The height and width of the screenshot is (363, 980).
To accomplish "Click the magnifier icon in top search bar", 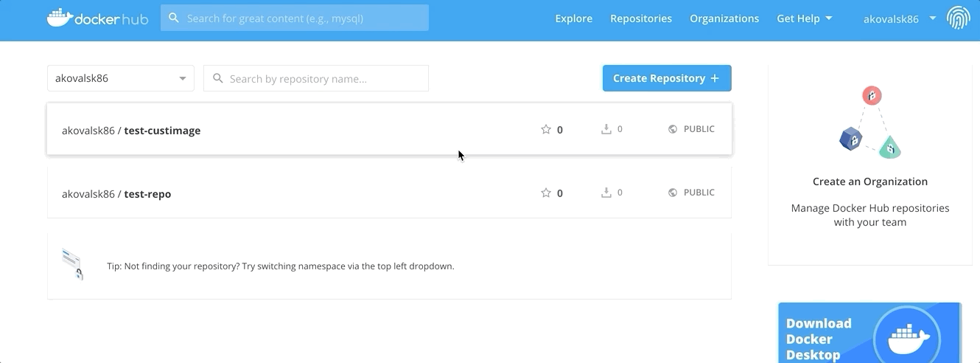I will pyautogui.click(x=174, y=18).
